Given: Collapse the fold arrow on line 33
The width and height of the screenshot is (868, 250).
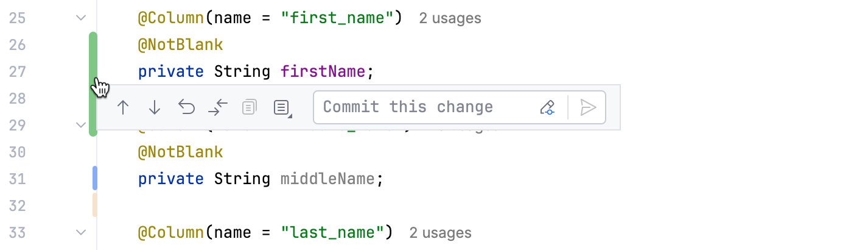Looking at the screenshot, I should [x=81, y=232].
